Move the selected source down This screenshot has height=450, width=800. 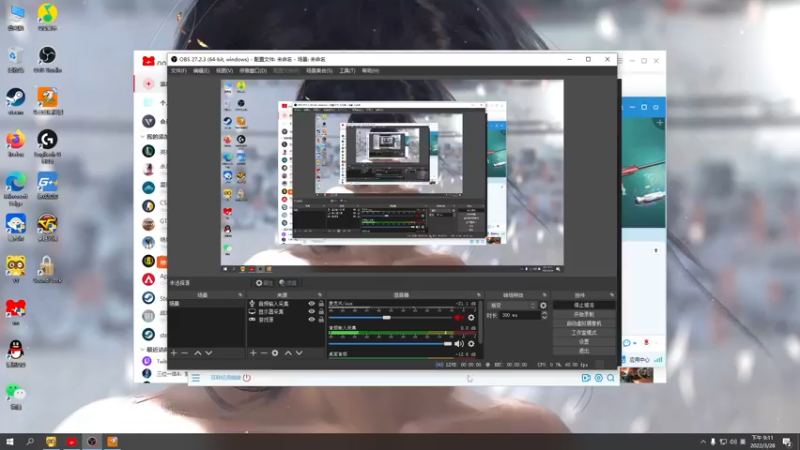tap(299, 353)
